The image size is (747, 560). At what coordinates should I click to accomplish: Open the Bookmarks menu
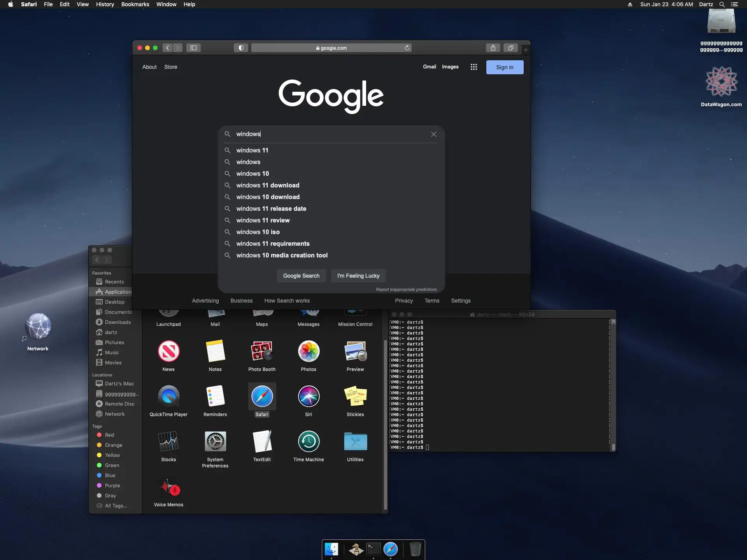(x=135, y=4)
